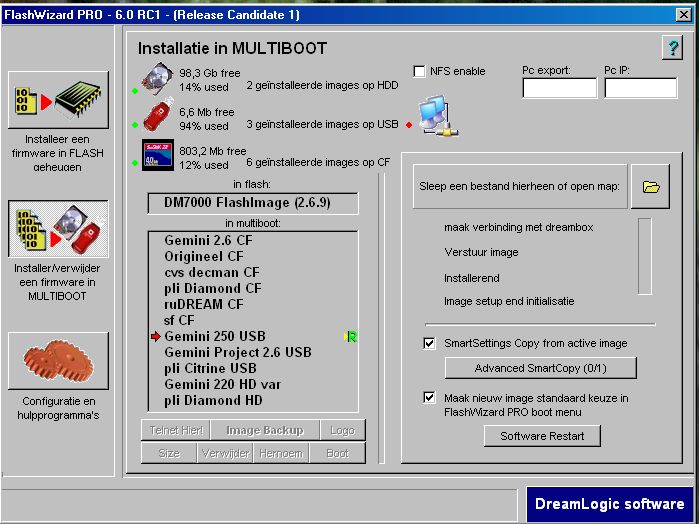Click '803,2 Mb free' CF text
699x524 pixels.
point(213,151)
